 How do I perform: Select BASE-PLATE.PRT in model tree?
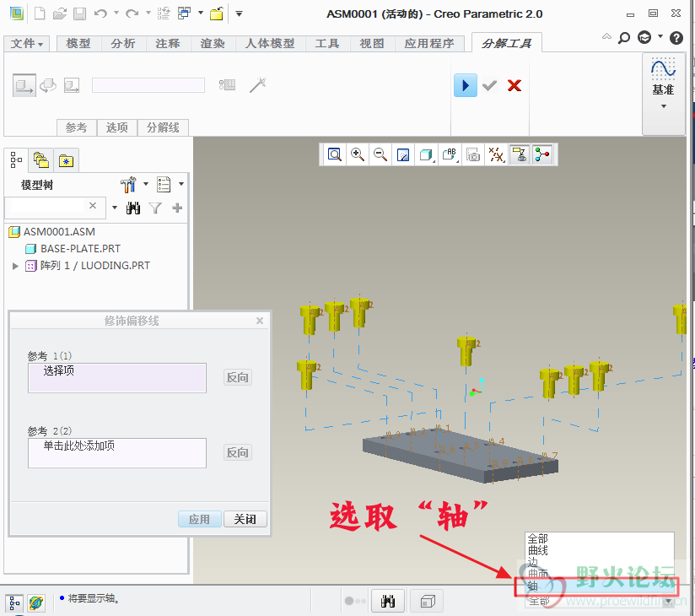[x=80, y=249]
